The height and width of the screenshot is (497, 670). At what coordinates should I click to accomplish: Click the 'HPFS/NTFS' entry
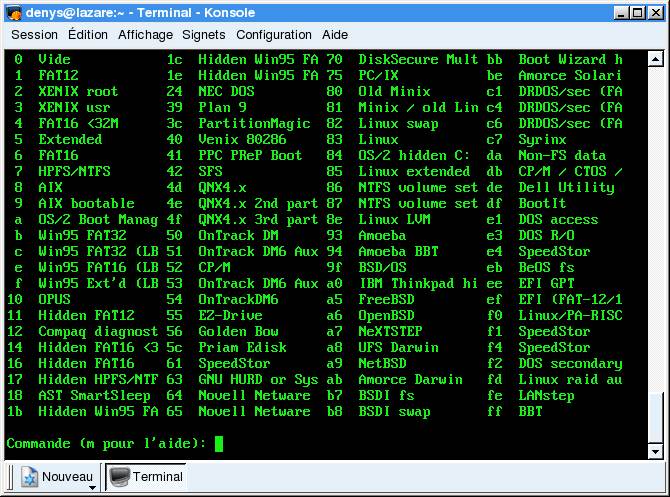click(74, 171)
